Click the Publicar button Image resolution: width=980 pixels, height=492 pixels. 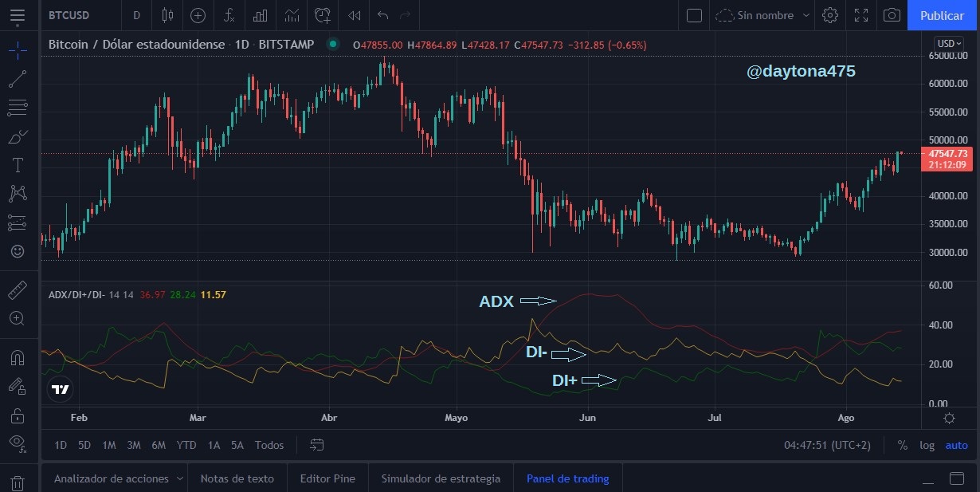pos(942,15)
